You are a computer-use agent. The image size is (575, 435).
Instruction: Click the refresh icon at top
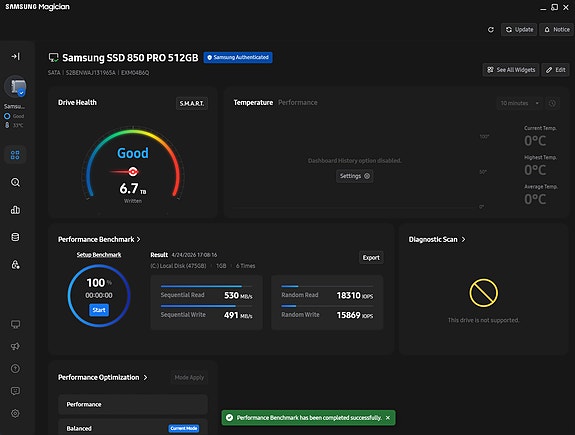491,30
